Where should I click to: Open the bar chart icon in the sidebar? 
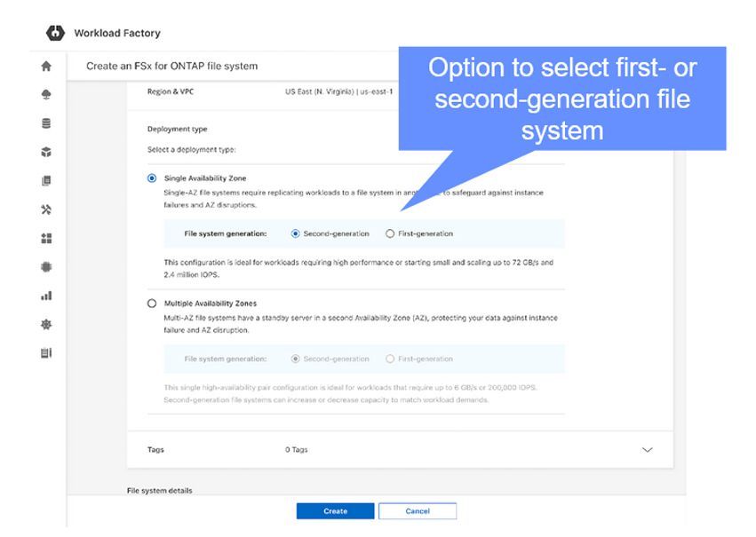click(x=46, y=296)
